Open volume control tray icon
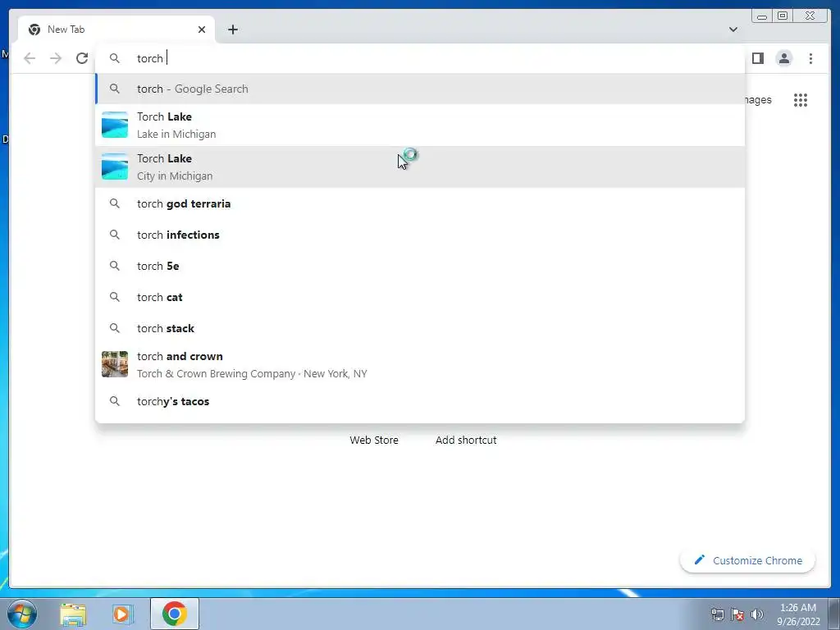840x630 pixels. (x=757, y=614)
